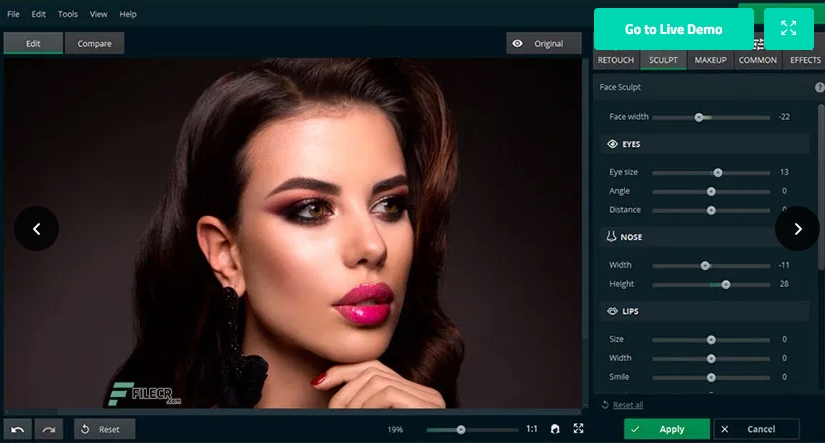The width and height of the screenshot is (825, 443).
Task: Adjust the Eye size slider
Action: click(711, 173)
